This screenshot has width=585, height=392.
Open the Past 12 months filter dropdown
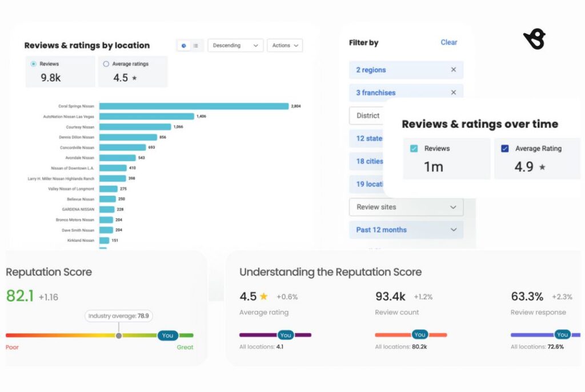click(x=406, y=230)
